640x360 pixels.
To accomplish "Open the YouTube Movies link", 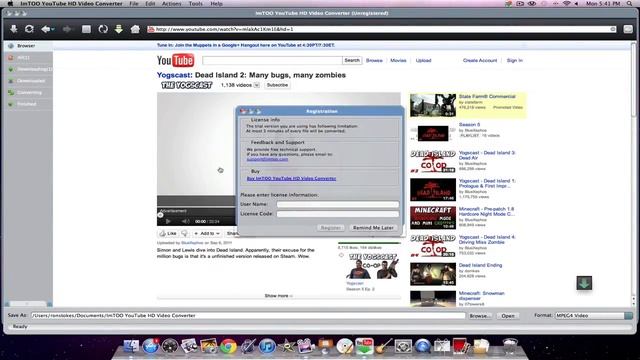I will click(x=398, y=60).
